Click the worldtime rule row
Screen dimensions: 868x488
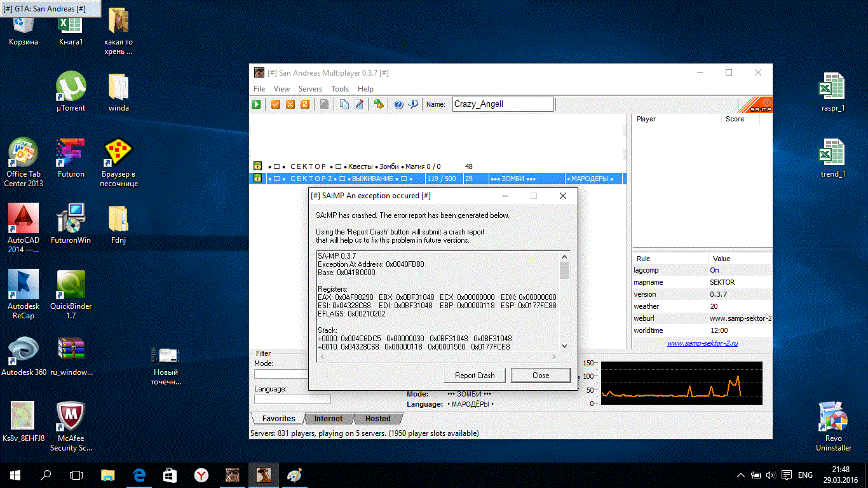(702, 330)
